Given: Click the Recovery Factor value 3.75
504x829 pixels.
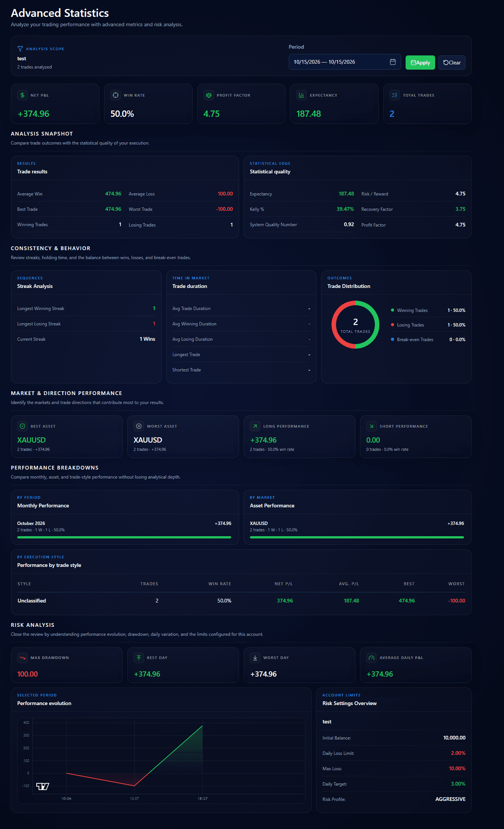Looking at the screenshot, I should pos(460,209).
